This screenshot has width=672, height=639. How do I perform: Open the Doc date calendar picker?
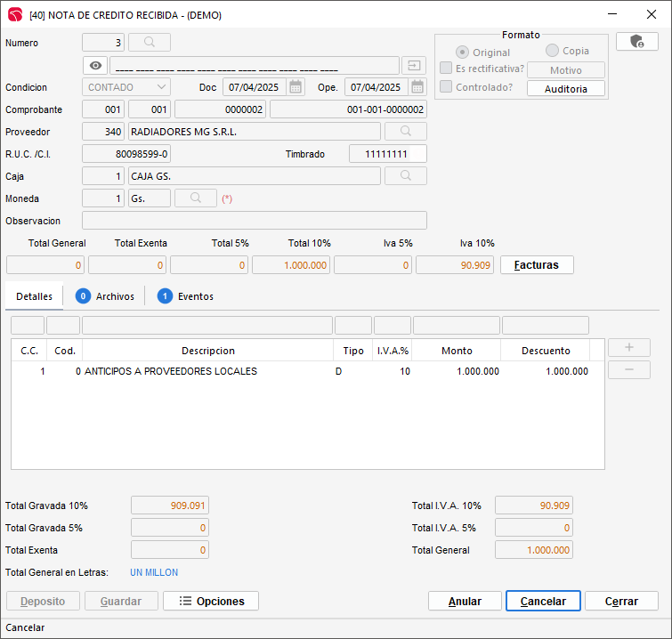coord(296,87)
